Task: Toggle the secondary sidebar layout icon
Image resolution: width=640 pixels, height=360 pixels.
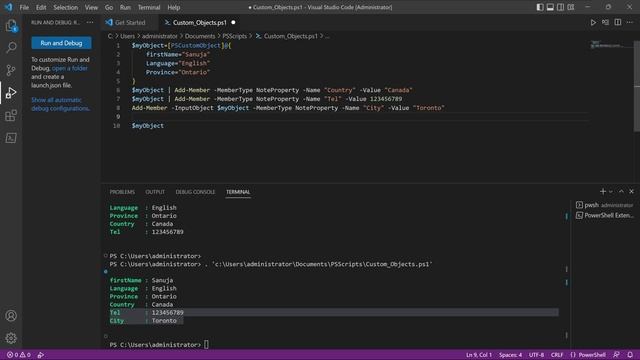Action: pos(560,7)
